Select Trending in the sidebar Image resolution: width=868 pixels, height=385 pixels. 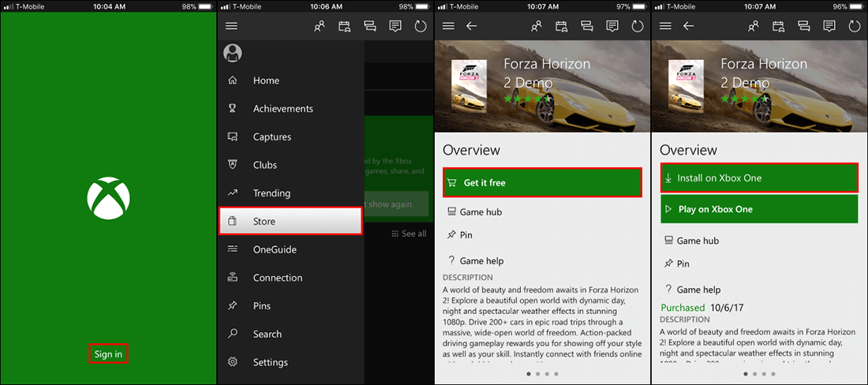(x=290, y=193)
